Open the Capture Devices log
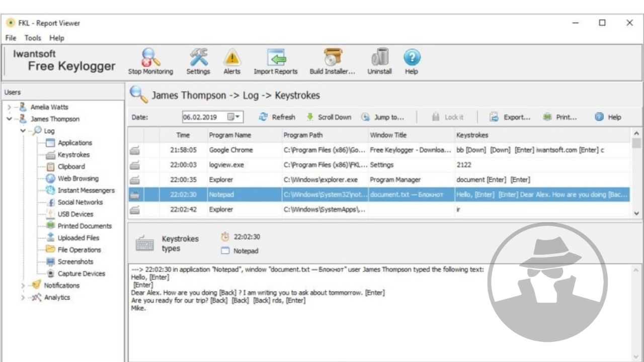Viewport: 644px width, 362px height. coord(82,274)
